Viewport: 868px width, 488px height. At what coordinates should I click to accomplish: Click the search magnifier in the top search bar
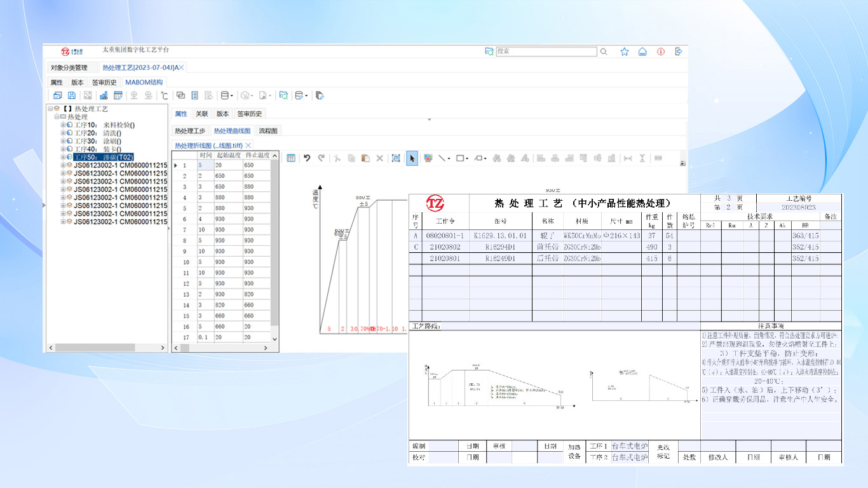coord(603,51)
